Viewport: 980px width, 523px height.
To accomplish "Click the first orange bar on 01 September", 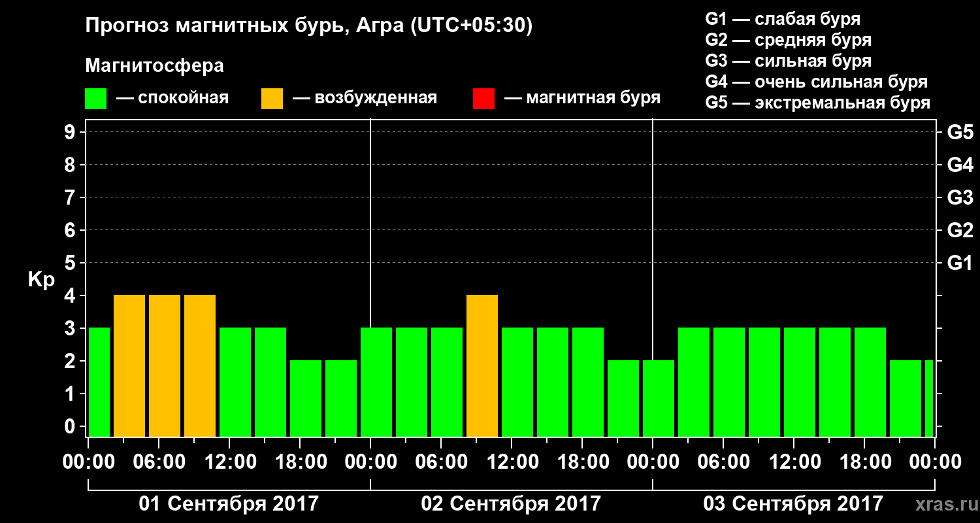I will point(129,365).
